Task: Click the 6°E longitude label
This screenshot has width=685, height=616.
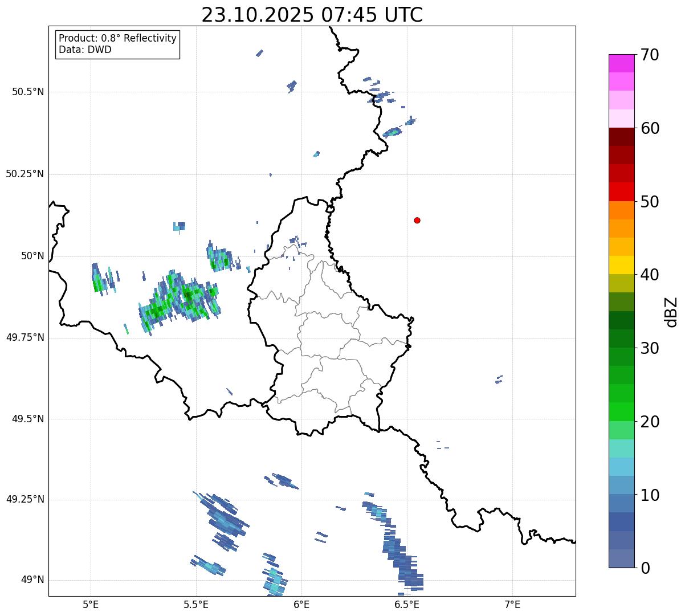Action: (301, 604)
